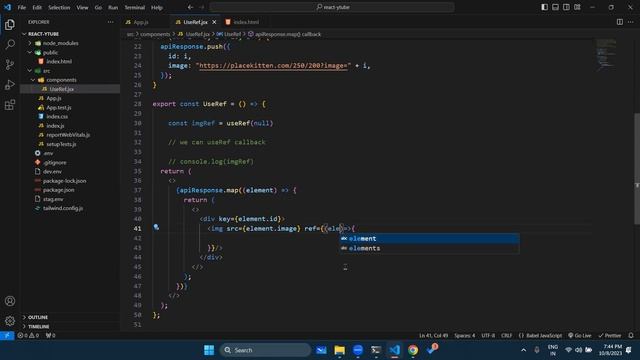This screenshot has height=360, width=640.
Task: Click the placekitten URL link on line 24
Action: (x=273, y=66)
